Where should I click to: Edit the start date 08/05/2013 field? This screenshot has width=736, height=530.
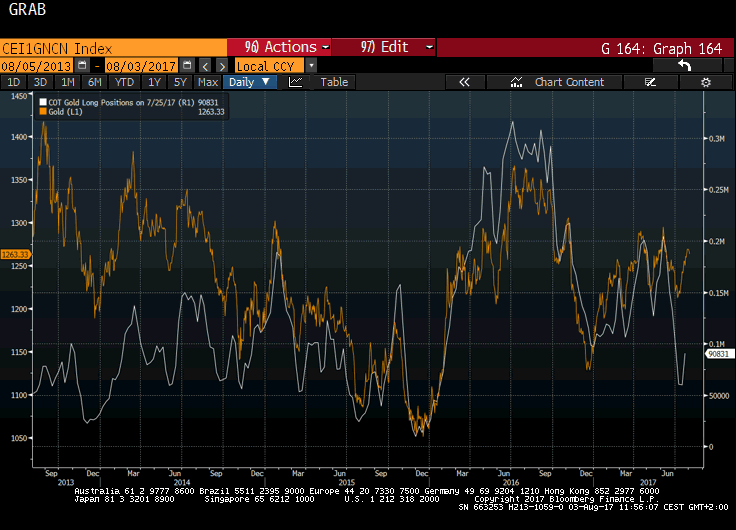click(37, 66)
